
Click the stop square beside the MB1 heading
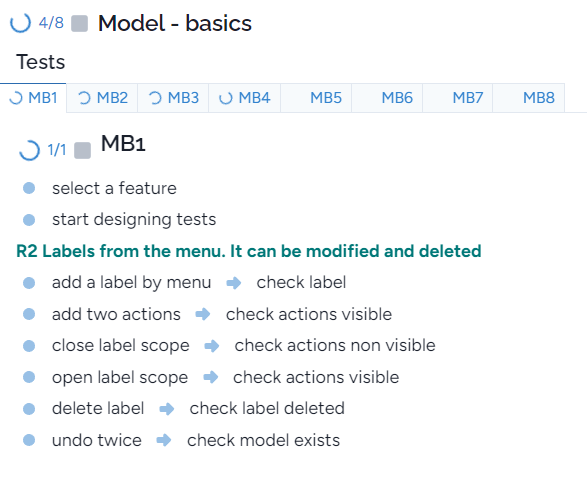click(x=82, y=150)
